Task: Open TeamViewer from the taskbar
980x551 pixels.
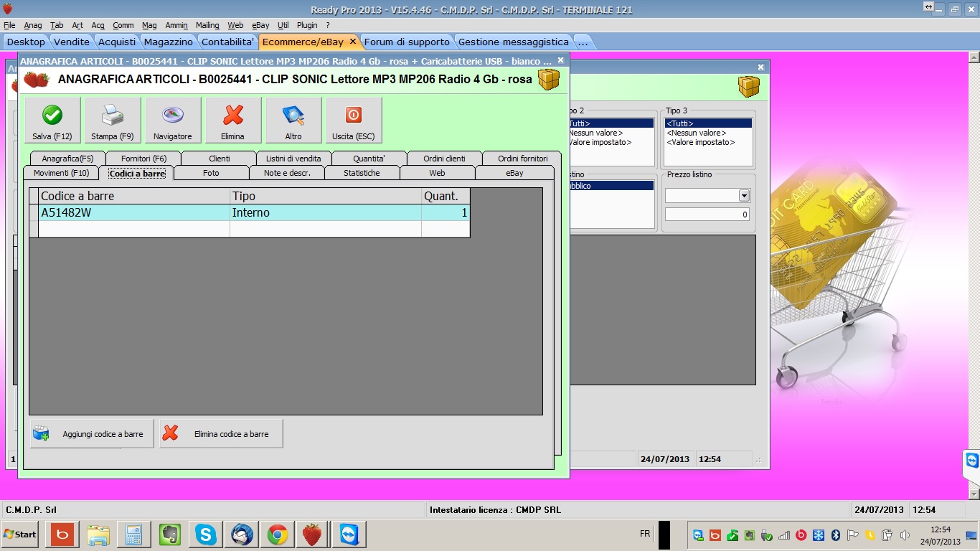Action: tap(349, 534)
